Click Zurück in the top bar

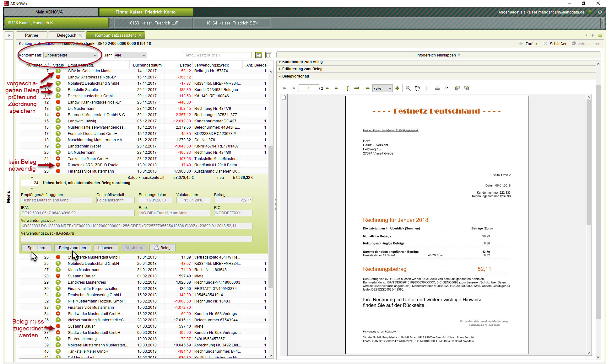point(528,44)
